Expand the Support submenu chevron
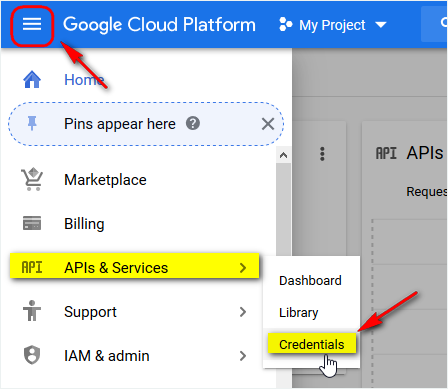Viewport: 448px width, 389px height. 243,312
